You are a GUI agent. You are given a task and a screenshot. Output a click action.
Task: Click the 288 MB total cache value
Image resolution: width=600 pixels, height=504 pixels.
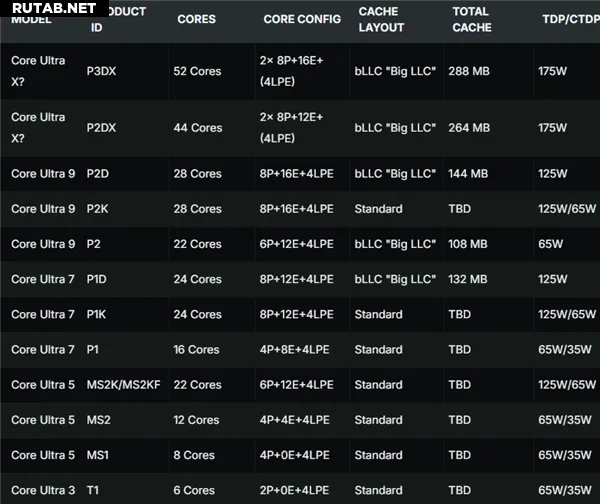470,71
